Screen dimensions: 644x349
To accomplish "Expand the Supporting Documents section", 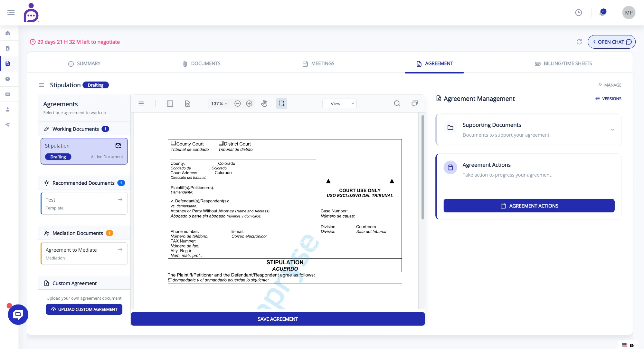I will [x=613, y=130].
